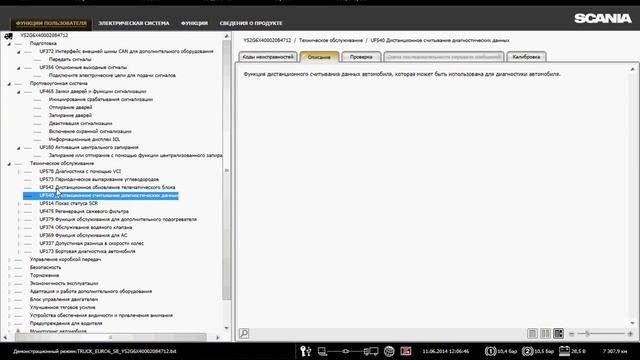Switch to the Калибровка tab
Image resolution: width=640 pixels, height=360 pixels.
(526, 57)
